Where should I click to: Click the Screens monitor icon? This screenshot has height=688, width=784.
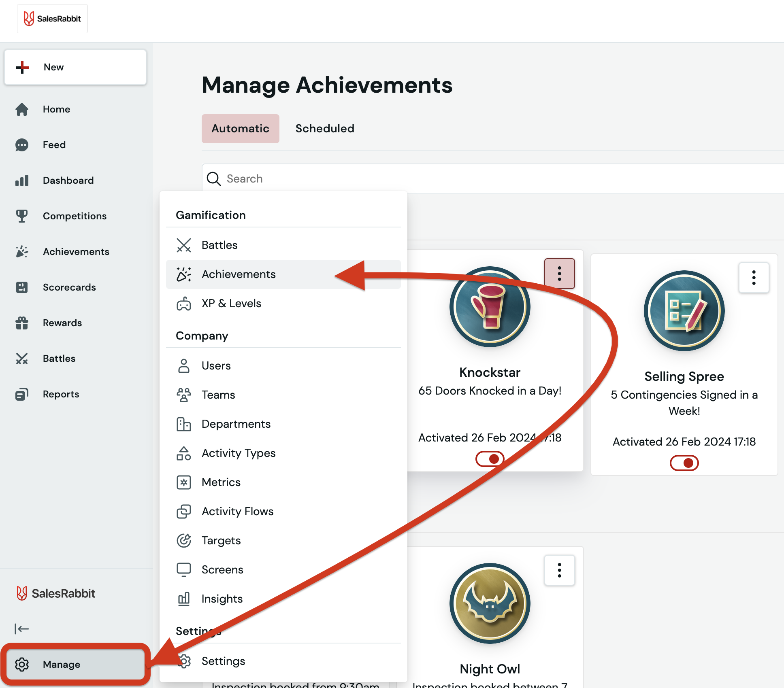[x=184, y=570]
